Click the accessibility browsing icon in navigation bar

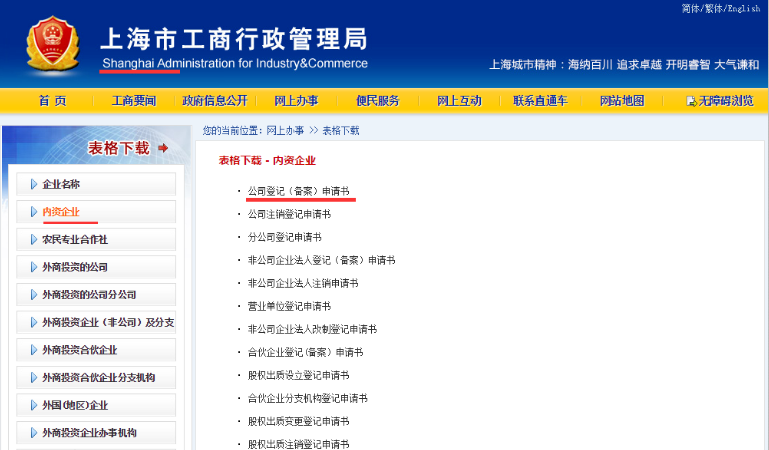[692, 101]
